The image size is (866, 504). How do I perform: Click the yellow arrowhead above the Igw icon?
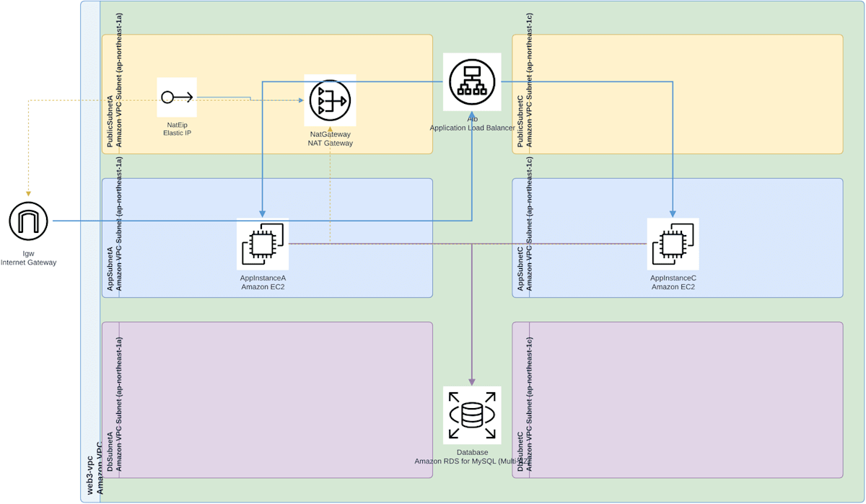(28, 194)
